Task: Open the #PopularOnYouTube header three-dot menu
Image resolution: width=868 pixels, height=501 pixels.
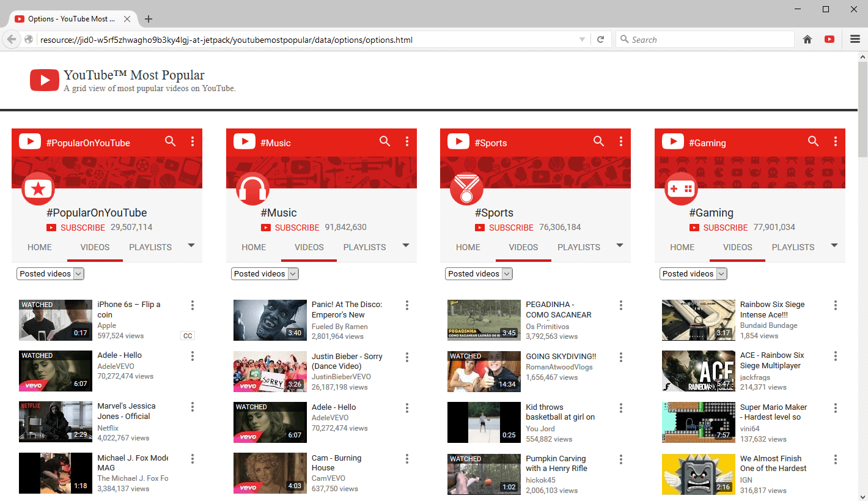Action: click(x=193, y=141)
